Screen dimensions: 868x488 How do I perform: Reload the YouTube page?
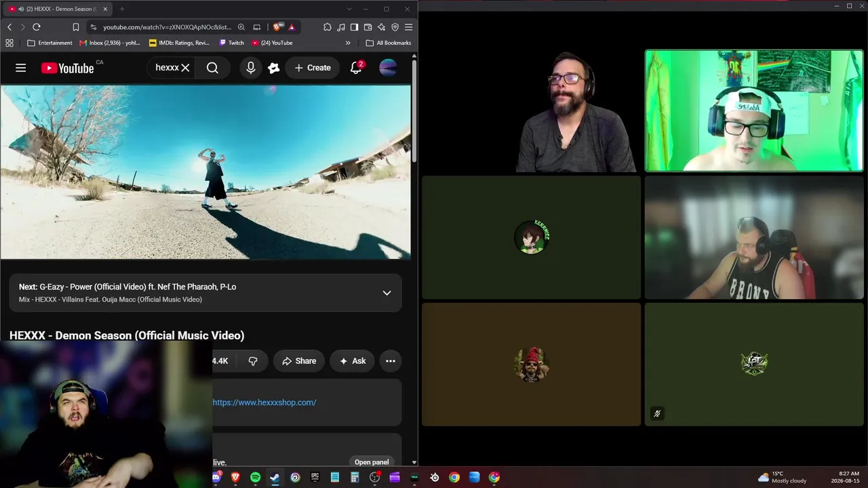(37, 27)
